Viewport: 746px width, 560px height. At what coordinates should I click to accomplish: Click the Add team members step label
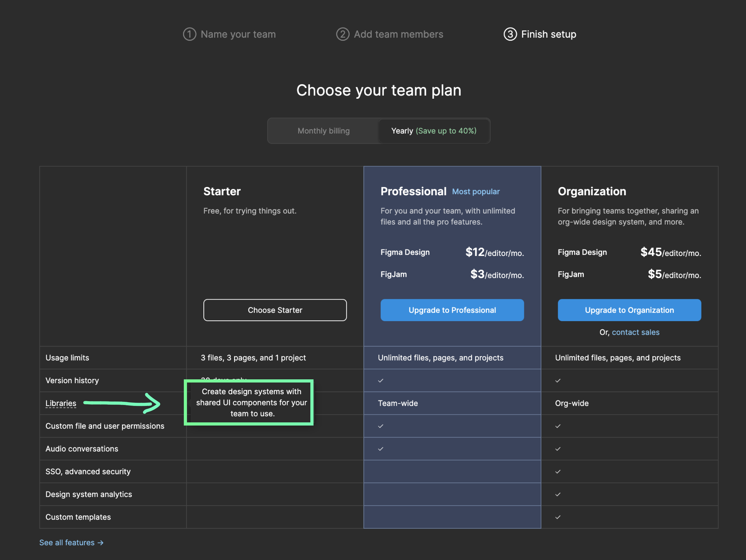click(398, 34)
